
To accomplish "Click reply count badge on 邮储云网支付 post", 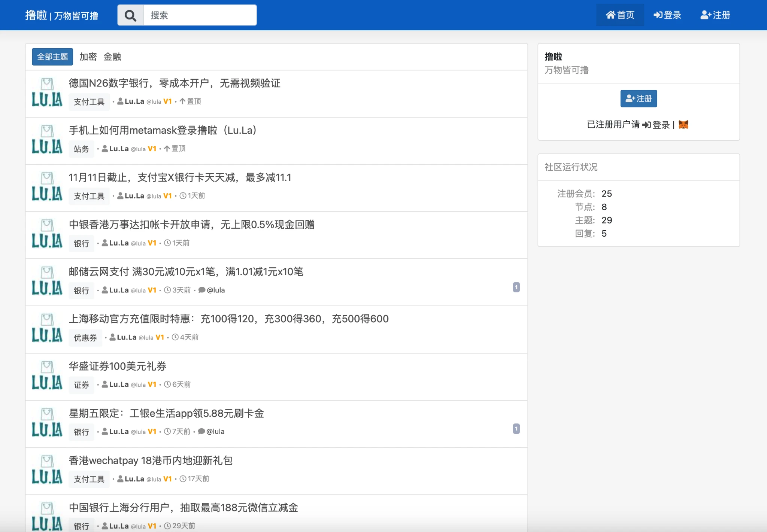I will click(516, 287).
